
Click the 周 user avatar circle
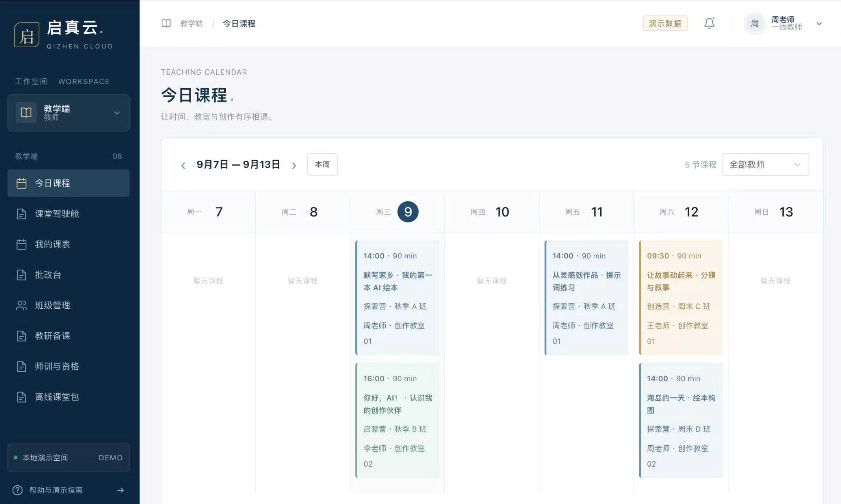pyautogui.click(x=754, y=23)
